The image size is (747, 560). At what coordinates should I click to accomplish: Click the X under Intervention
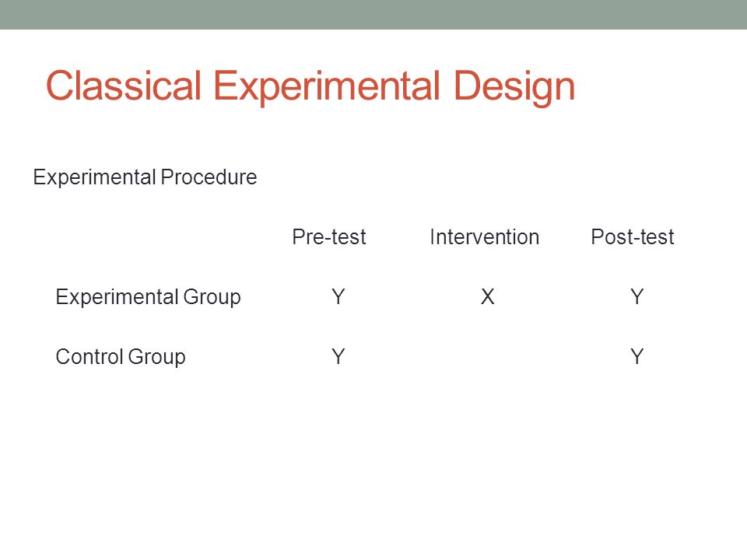point(487,296)
